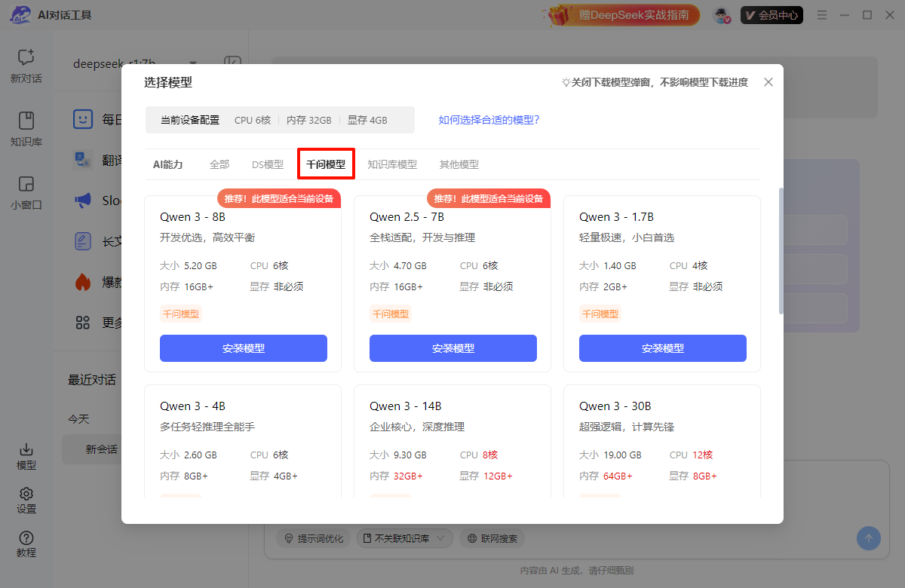
Task: Click the 内存 32GB device value
Action: (x=308, y=120)
